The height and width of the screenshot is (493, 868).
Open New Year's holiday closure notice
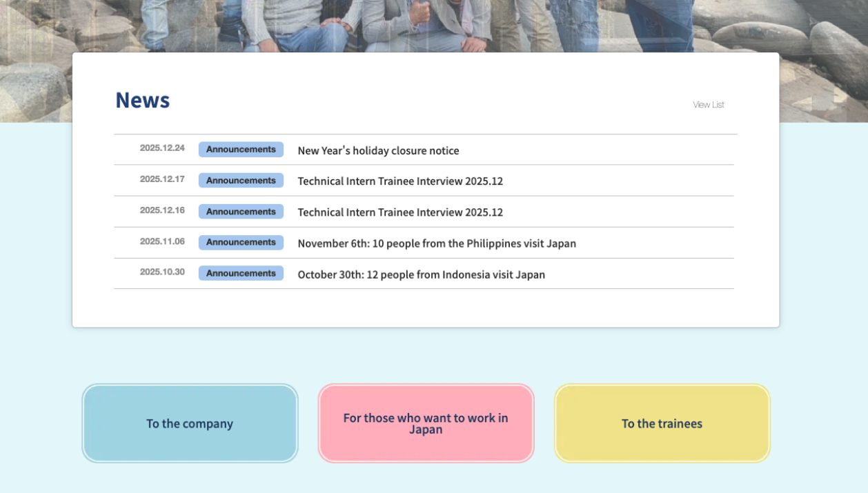click(x=378, y=150)
